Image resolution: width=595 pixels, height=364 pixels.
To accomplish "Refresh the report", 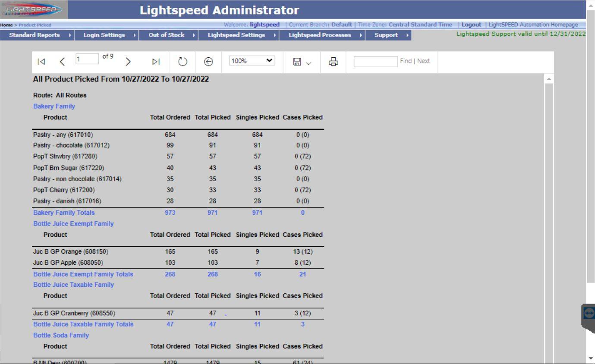I will [183, 62].
